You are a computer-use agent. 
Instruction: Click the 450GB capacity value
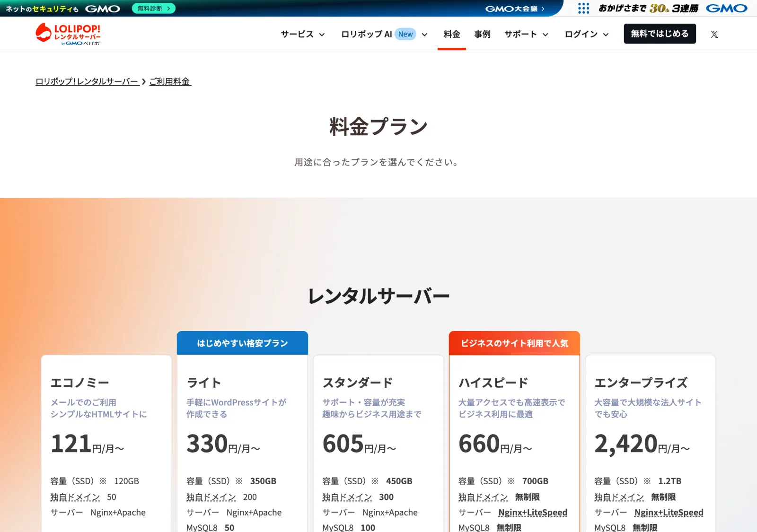pos(399,481)
